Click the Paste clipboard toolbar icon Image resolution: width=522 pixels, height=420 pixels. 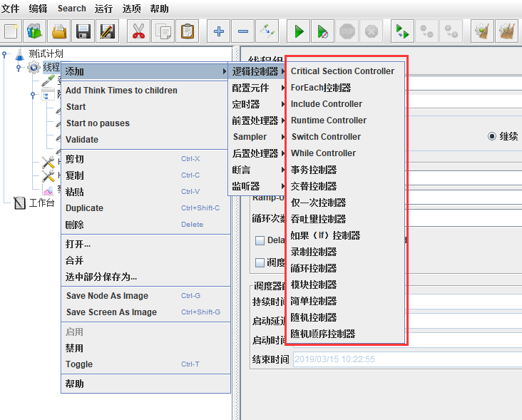(x=187, y=31)
